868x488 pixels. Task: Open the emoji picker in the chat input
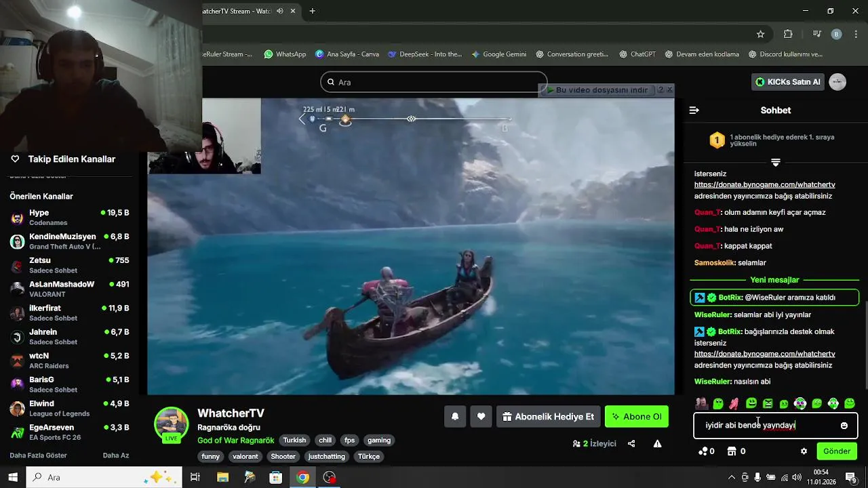844,426
